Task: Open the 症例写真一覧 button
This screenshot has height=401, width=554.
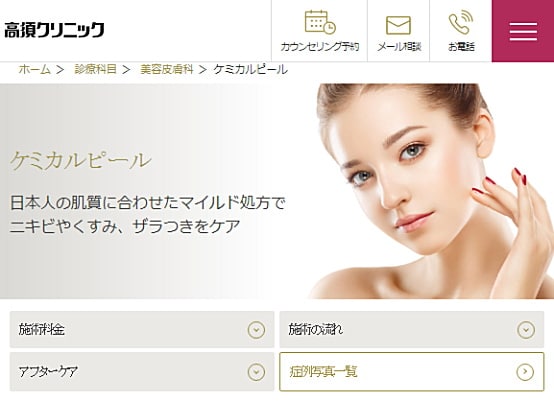Action: pyautogui.click(x=412, y=372)
